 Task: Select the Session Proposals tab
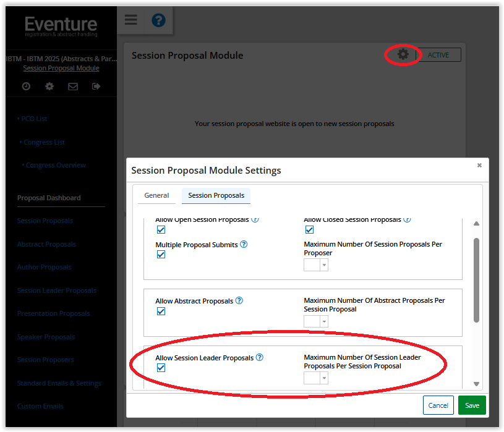(x=216, y=195)
